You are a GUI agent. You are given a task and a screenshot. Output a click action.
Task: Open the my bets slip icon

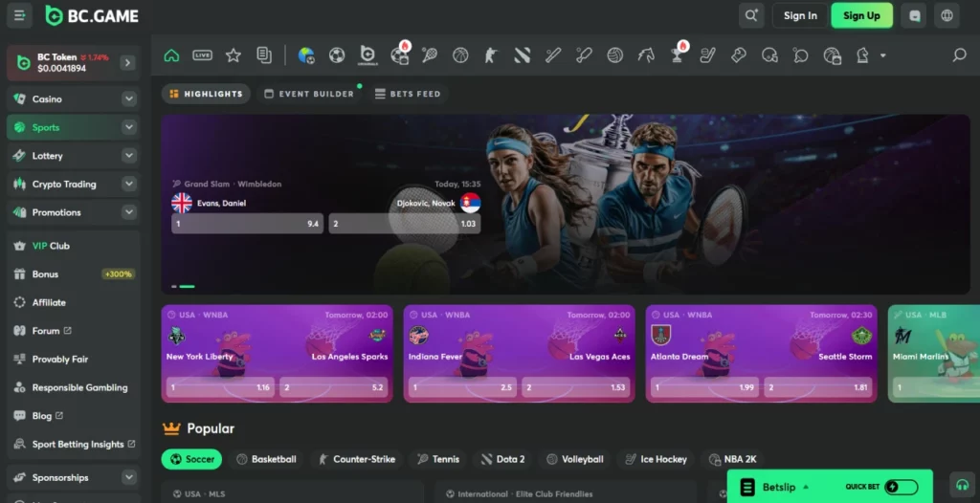[264, 55]
